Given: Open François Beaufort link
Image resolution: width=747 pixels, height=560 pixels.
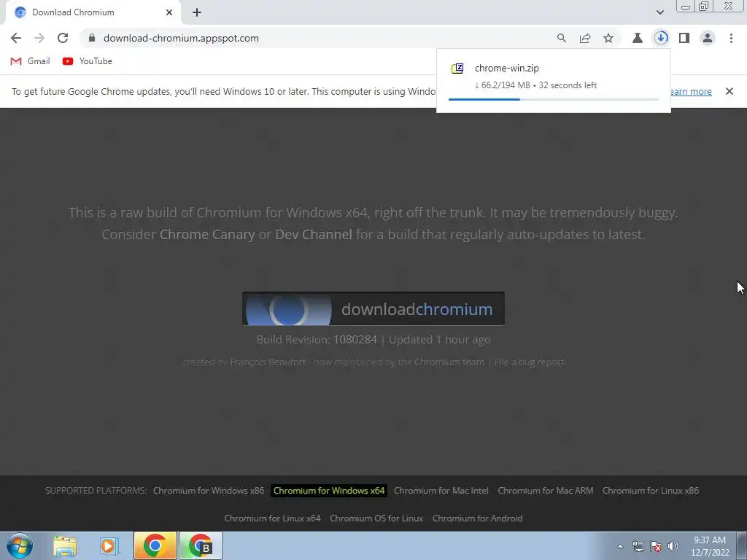Looking at the screenshot, I should 268,362.
